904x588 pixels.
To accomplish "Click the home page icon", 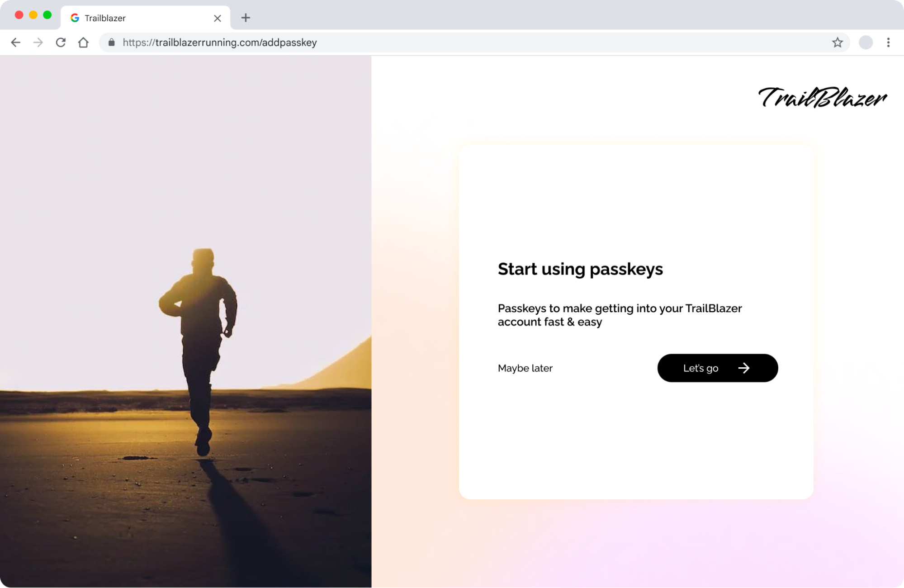I will pyautogui.click(x=83, y=42).
